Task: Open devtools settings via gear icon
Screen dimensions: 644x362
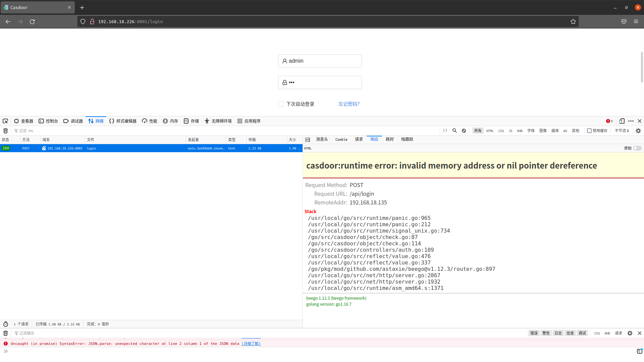Action: point(638,131)
